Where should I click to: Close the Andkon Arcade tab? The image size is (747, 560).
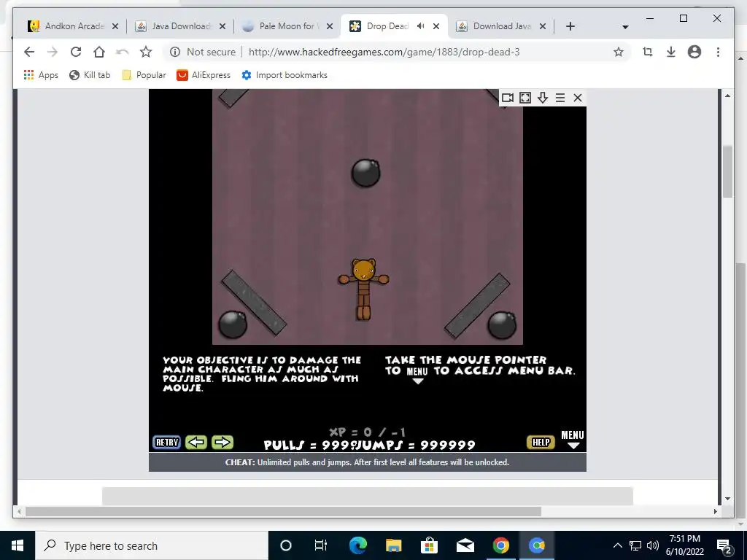click(x=115, y=27)
